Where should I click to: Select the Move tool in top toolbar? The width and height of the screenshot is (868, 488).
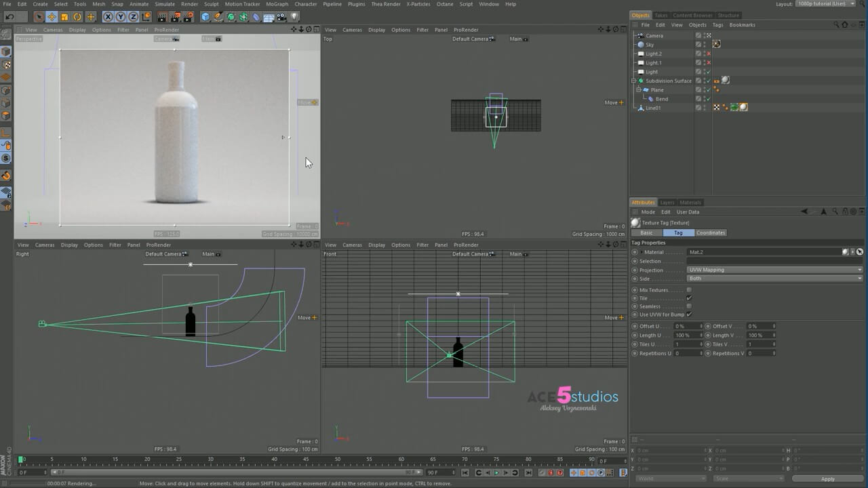click(52, 17)
